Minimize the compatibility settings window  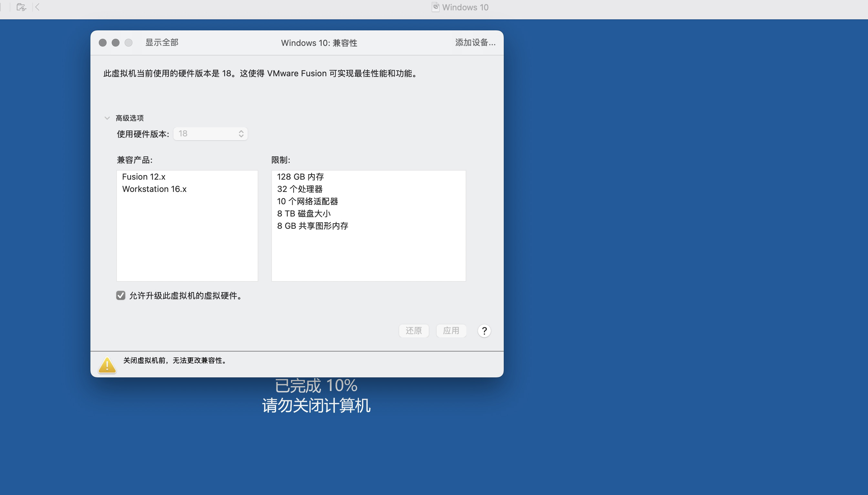(116, 43)
